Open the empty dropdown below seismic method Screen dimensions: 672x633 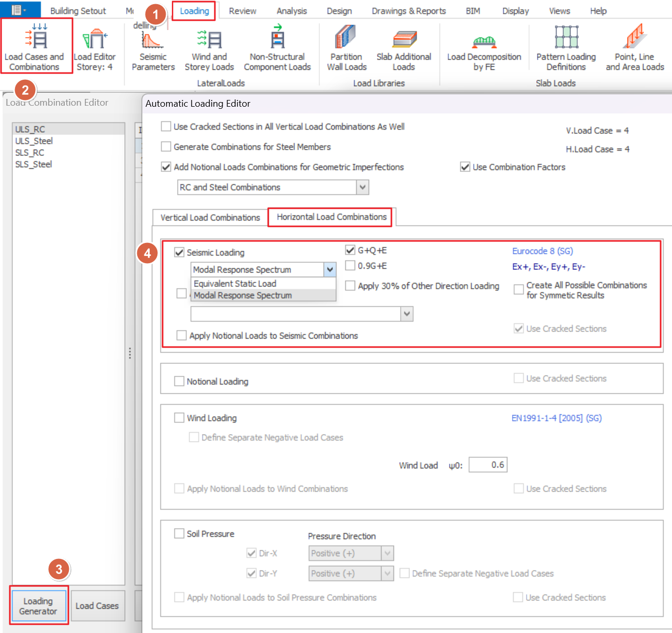point(407,314)
